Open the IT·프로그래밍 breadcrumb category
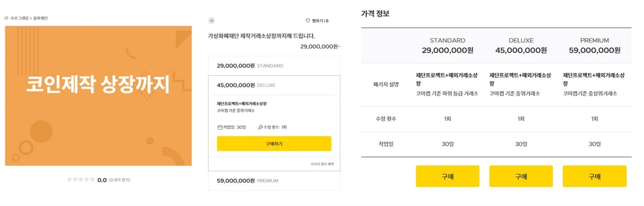The image size is (644, 206). click(17, 18)
